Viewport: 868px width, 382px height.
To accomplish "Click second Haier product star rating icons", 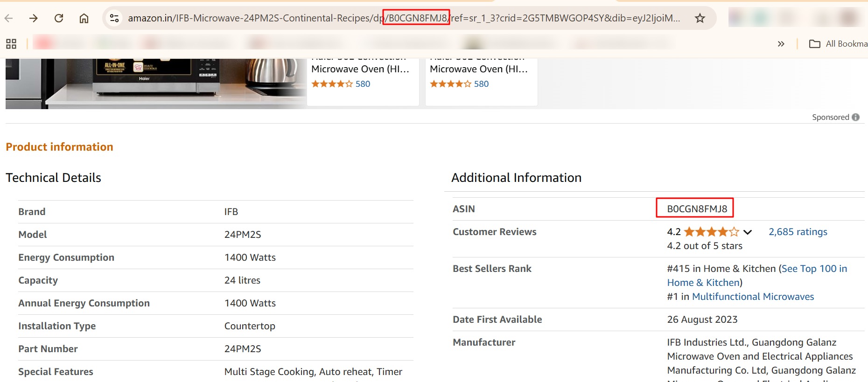I will (451, 84).
